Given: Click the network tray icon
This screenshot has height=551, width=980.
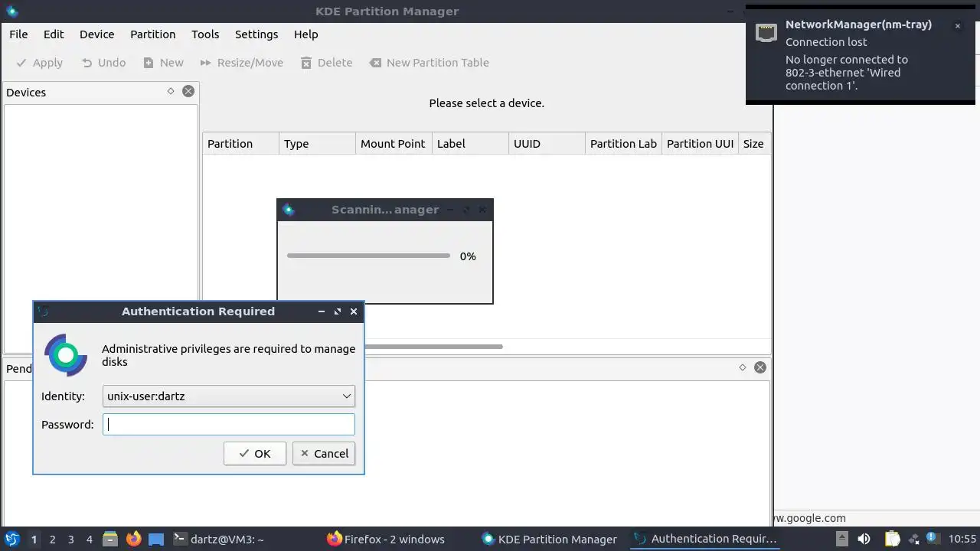Looking at the screenshot, I should tap(913, 539).
